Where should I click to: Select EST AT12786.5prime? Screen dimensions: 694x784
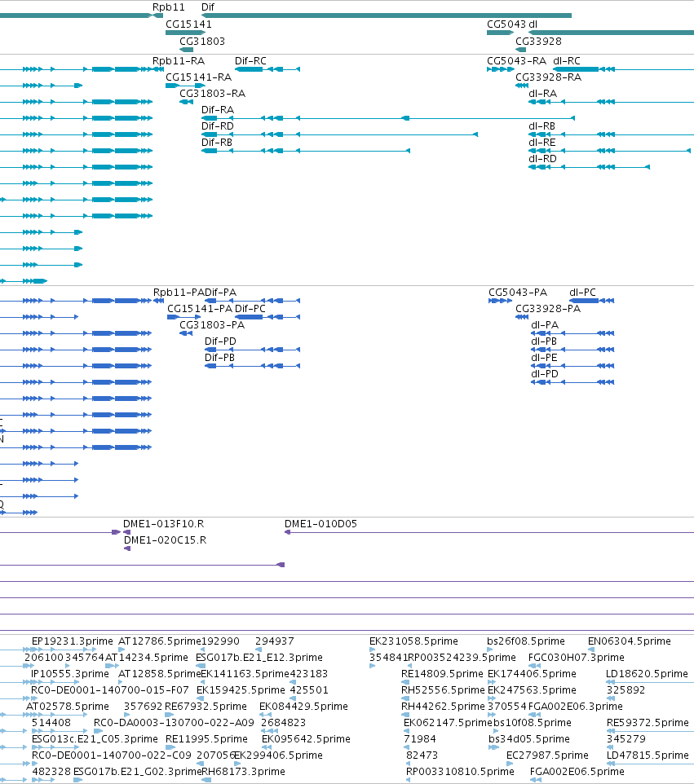click(160, 641)
